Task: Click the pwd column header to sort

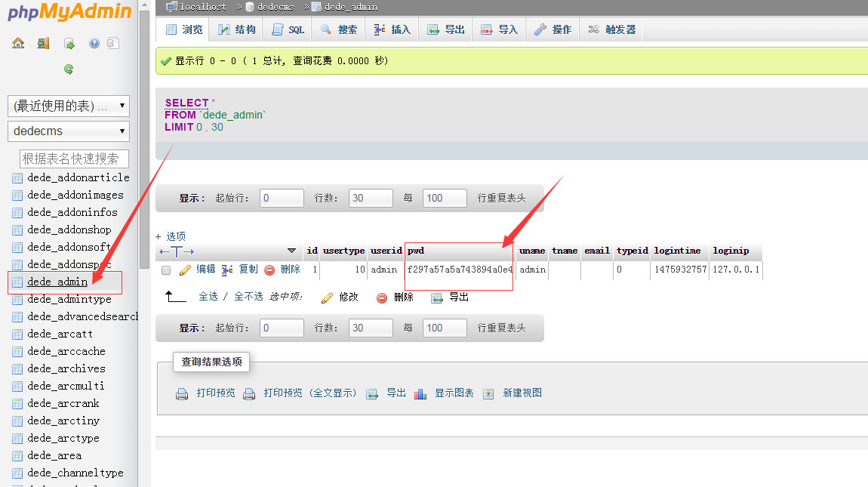Action: pos(416,251)
